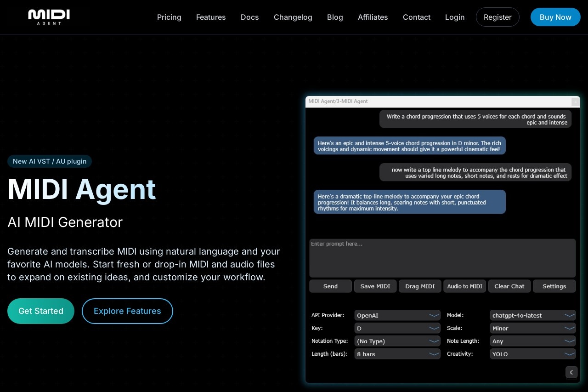Click the Creativity label
Viewport: 588px width, 392px height.
point(460,354)
